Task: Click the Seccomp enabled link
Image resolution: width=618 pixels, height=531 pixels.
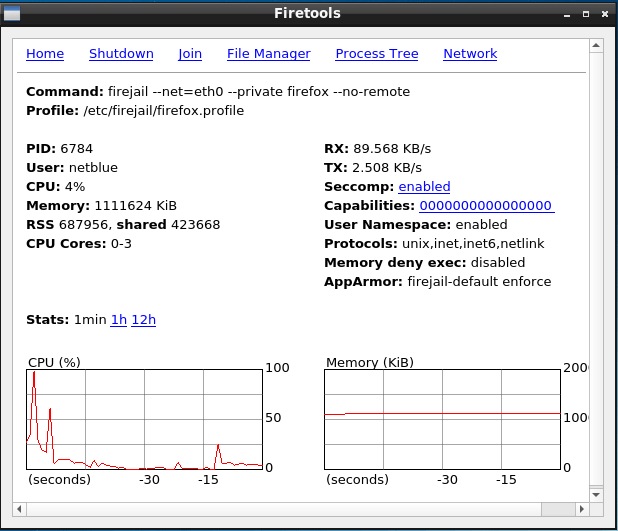Action: click(424, 186)
